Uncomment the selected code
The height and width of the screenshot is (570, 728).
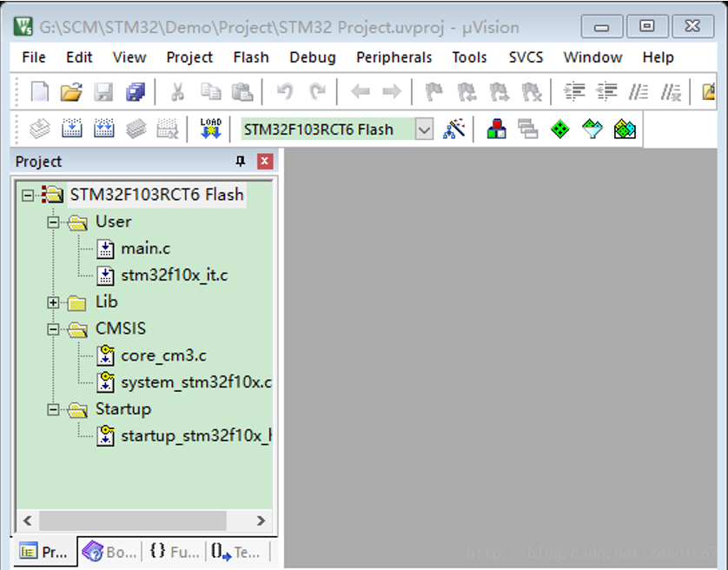click(671, 91)
